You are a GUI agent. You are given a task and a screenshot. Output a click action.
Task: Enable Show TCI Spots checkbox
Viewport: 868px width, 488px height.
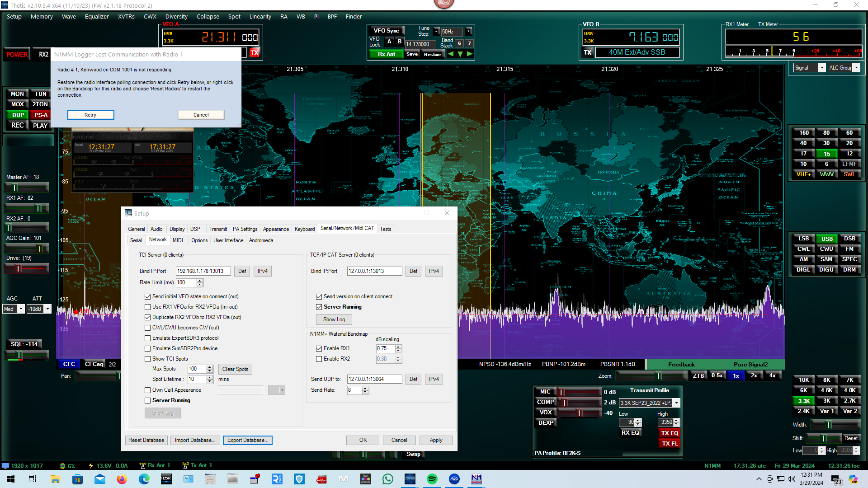pyautogui.click(x=147, y=359)
